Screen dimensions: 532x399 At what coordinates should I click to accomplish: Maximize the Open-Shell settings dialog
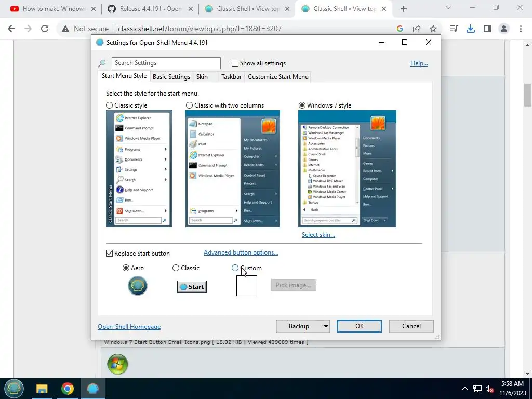(405, 42)
